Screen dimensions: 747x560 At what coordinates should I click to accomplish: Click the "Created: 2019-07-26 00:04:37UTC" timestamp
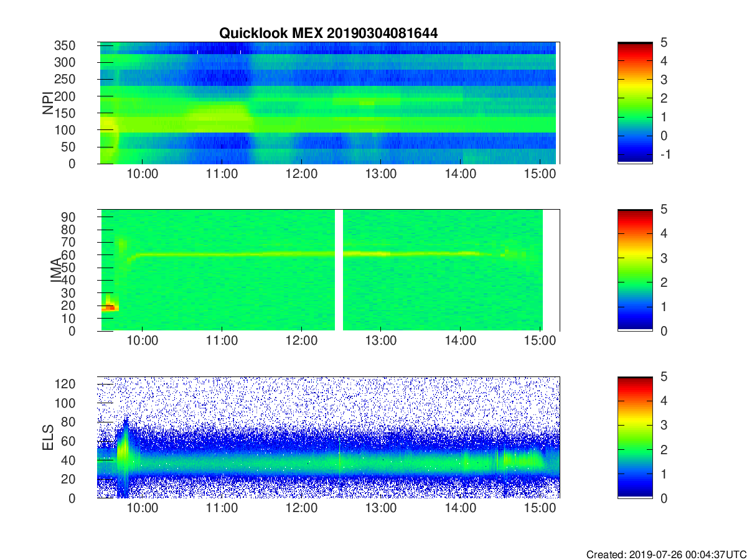coord(666,554)
